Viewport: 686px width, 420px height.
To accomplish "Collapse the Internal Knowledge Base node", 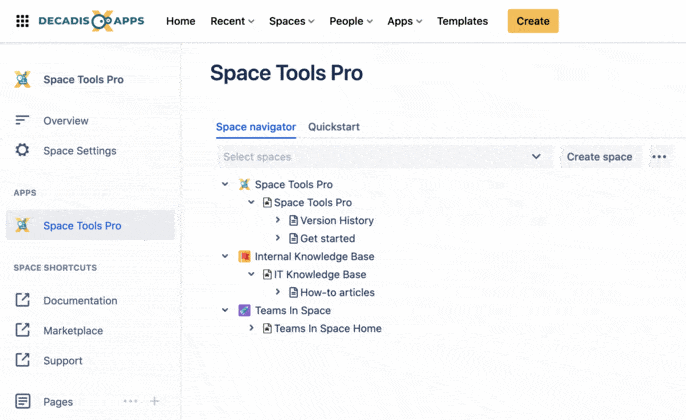I will click(x=225, y=256).
